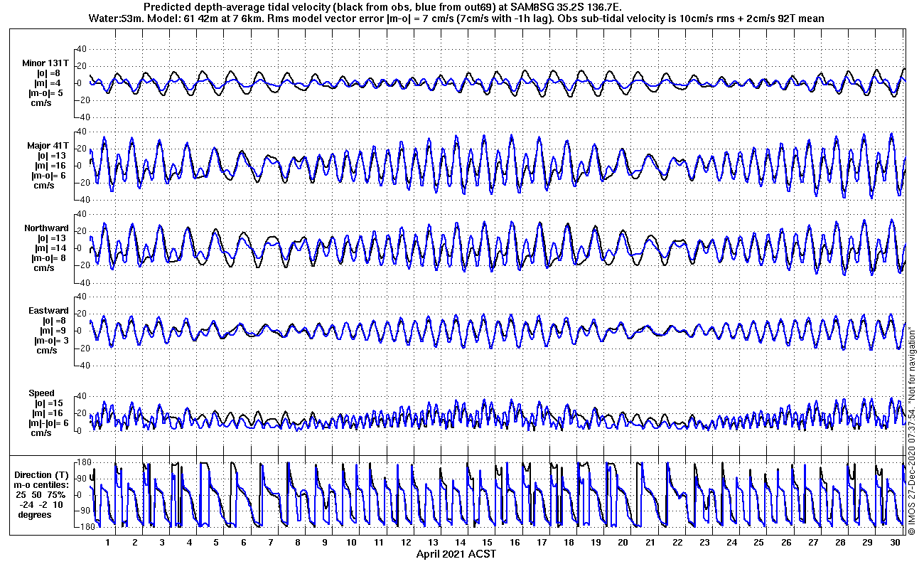Click the "40" y-tick of the Speed panel
This screenshot has width=924, height=569.
coord(81,396)
